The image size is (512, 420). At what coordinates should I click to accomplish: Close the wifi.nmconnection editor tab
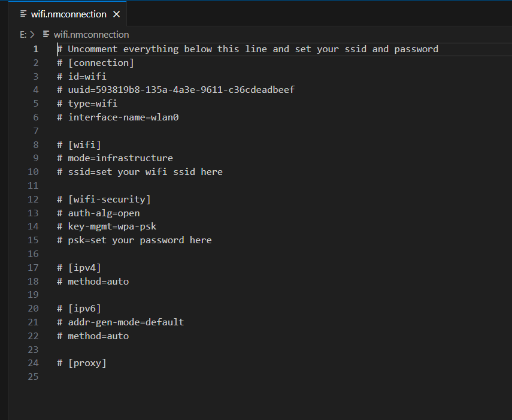coord(116,14)
